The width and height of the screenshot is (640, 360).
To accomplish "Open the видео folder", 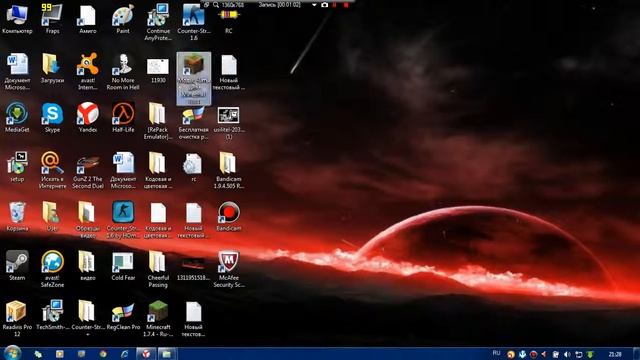I will (x=87, y=265).
